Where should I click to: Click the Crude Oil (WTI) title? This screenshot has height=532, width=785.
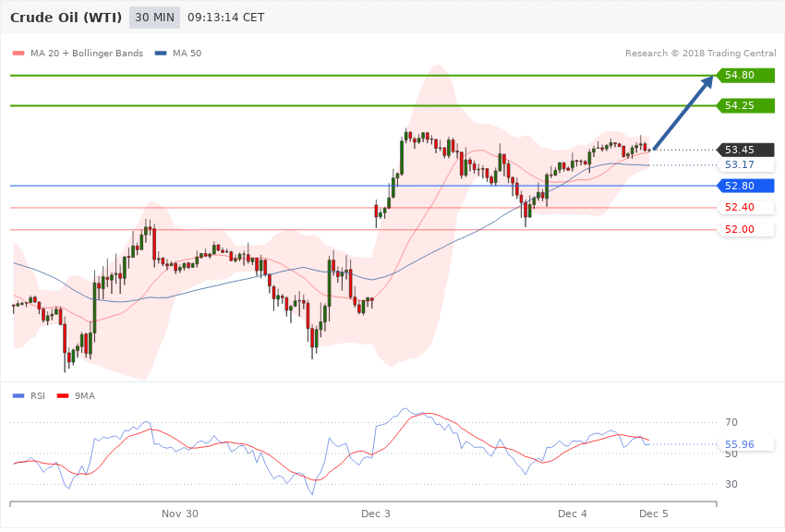tap(66, 18)
